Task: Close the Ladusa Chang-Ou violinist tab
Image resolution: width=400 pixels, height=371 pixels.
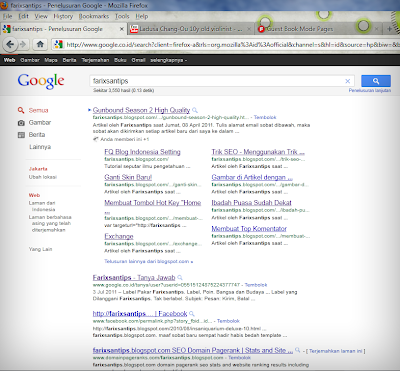Action: tap(249, 29)
